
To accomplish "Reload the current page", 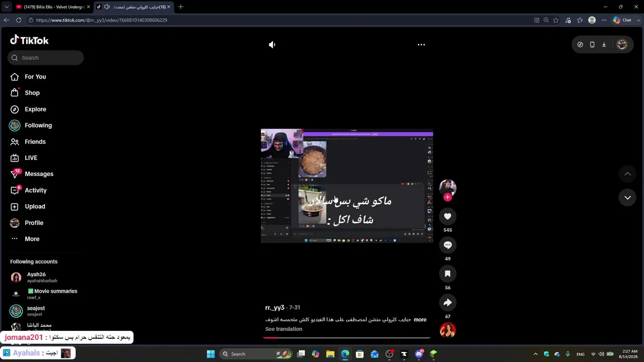I will 19,20.
